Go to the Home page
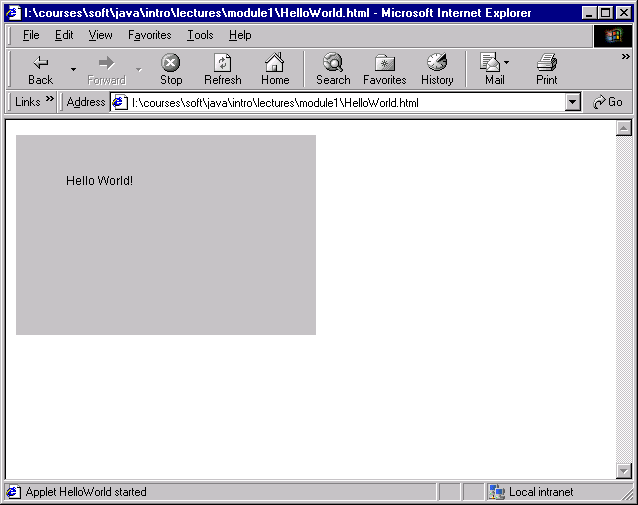 click(274, 69)
